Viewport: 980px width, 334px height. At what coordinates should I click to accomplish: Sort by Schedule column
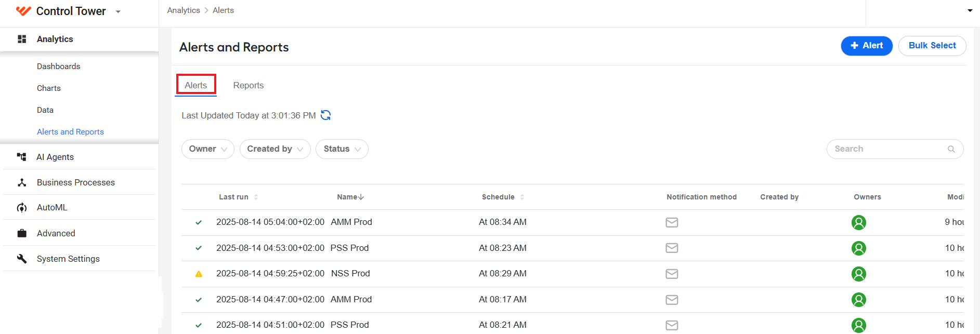pos(503,197)
